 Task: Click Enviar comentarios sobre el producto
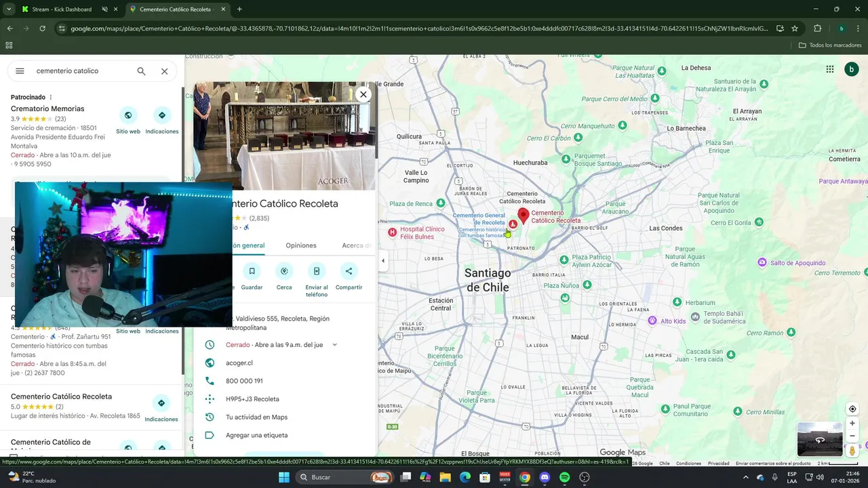pos(773,464)
